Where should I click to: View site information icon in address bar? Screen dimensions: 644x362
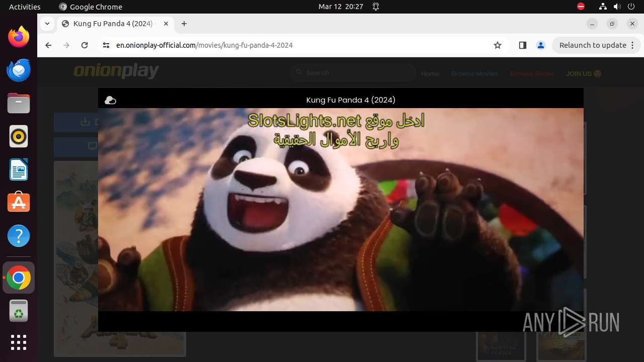[x=106, y=45]
